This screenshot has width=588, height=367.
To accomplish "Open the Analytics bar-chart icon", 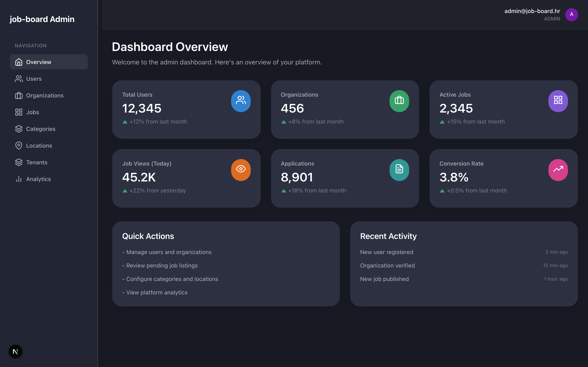I will click(x=19, y=179).
